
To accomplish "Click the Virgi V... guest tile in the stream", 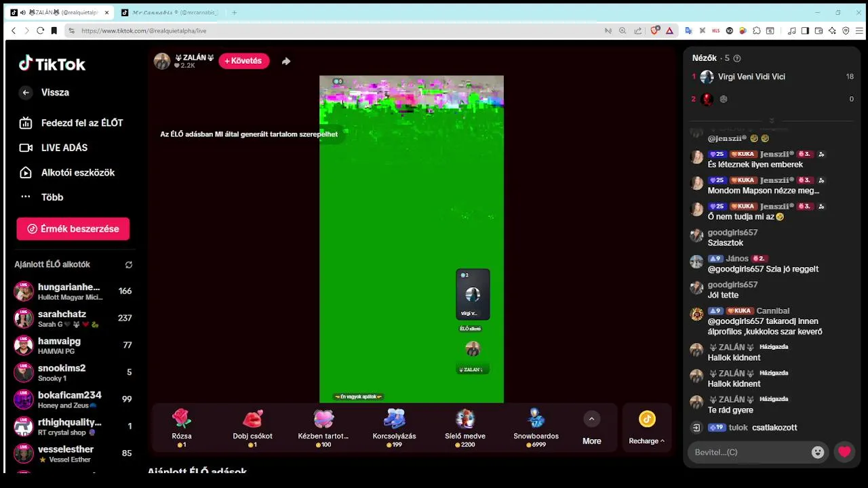I will [x=473, y=294].
